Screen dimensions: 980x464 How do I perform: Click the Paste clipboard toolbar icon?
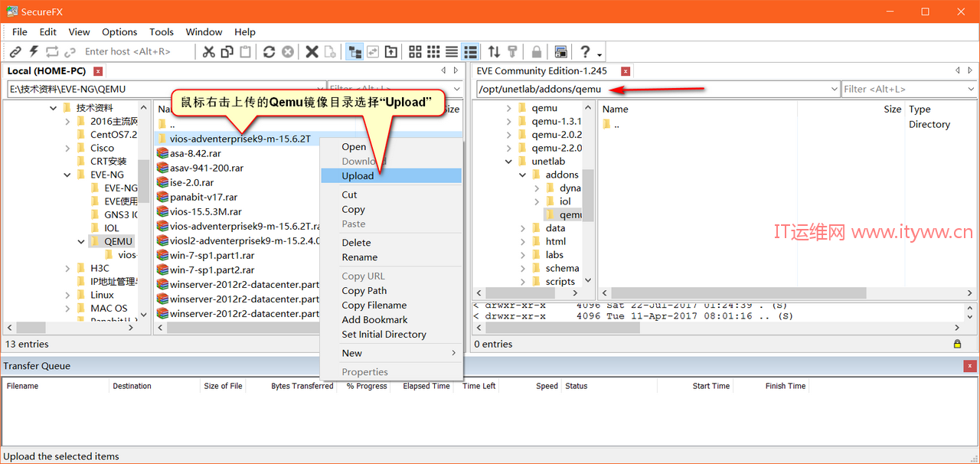pyautogui.click(x=246, y=52)
